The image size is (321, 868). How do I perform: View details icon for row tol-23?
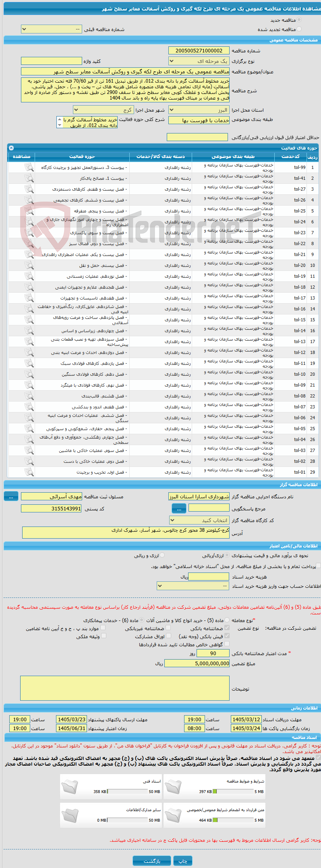(x=29, y=233)
